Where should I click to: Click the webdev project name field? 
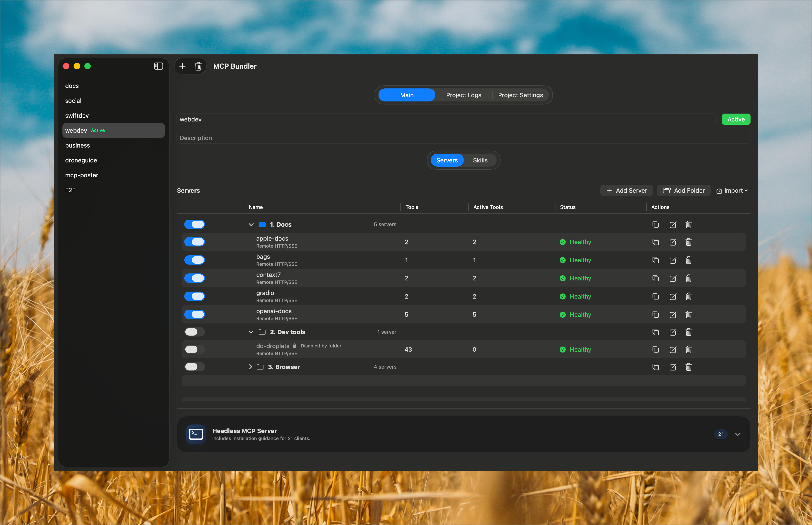tap(447, 119)
